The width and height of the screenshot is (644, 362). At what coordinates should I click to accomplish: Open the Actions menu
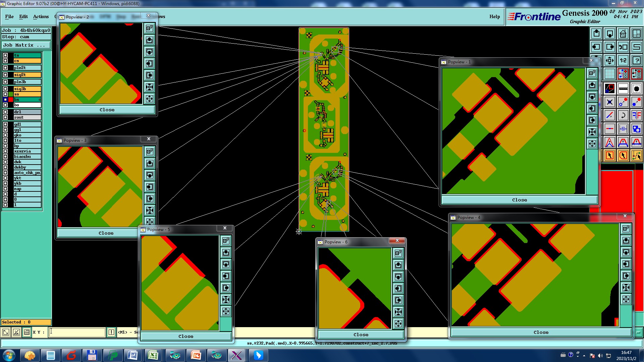(x=41, y=16)
